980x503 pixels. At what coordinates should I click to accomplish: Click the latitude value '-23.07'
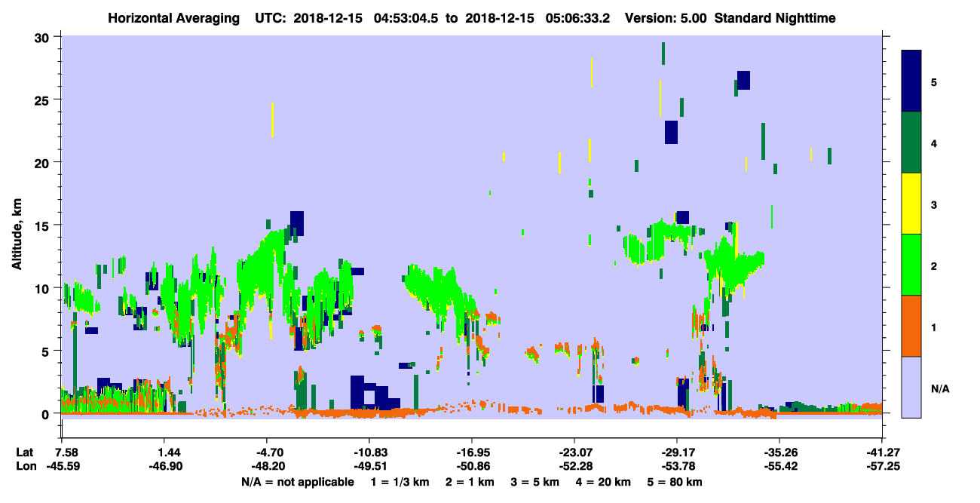pos(574,452)
